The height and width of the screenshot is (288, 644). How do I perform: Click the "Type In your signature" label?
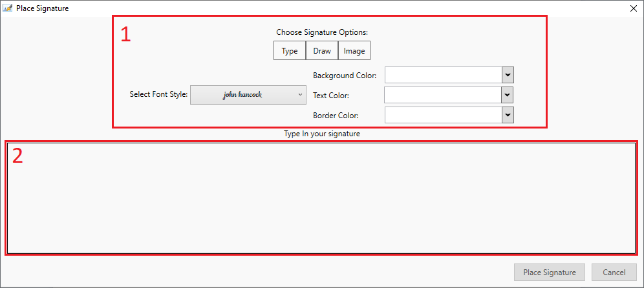tap(321, 134)
